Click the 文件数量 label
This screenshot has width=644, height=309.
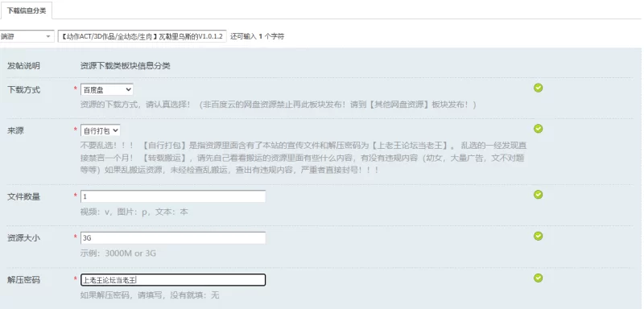click(24, 197)
